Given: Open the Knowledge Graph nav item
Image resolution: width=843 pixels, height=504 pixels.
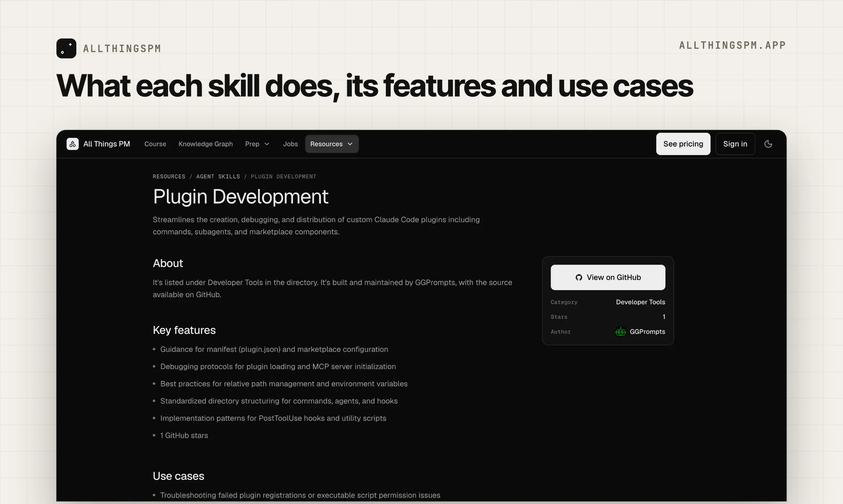Looking at the screenshot, I should [205, 144].
